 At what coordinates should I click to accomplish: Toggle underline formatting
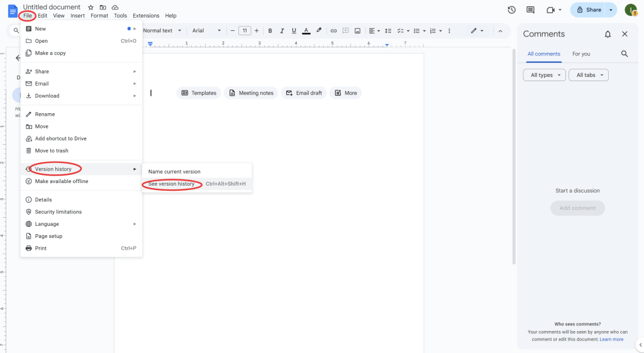[x=294, y=31]
